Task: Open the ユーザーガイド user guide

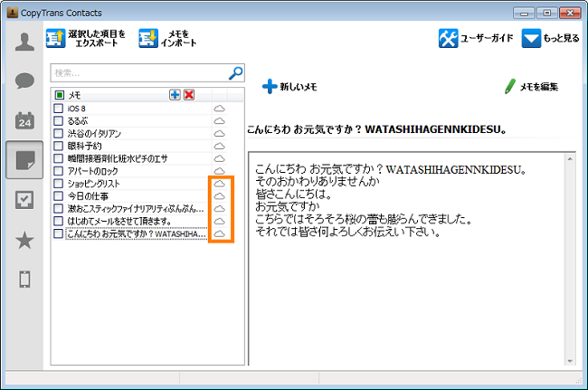Action: click(476, 38)
